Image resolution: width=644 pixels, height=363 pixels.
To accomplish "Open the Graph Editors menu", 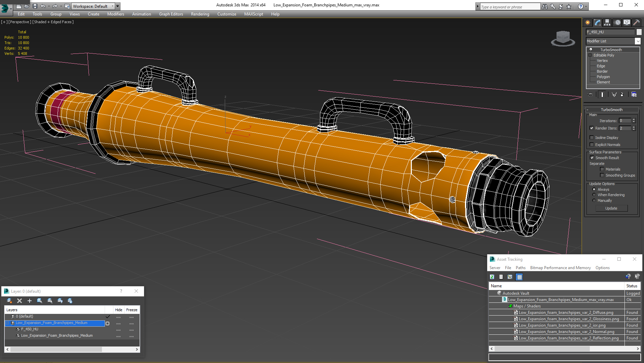I will [171, 14].
